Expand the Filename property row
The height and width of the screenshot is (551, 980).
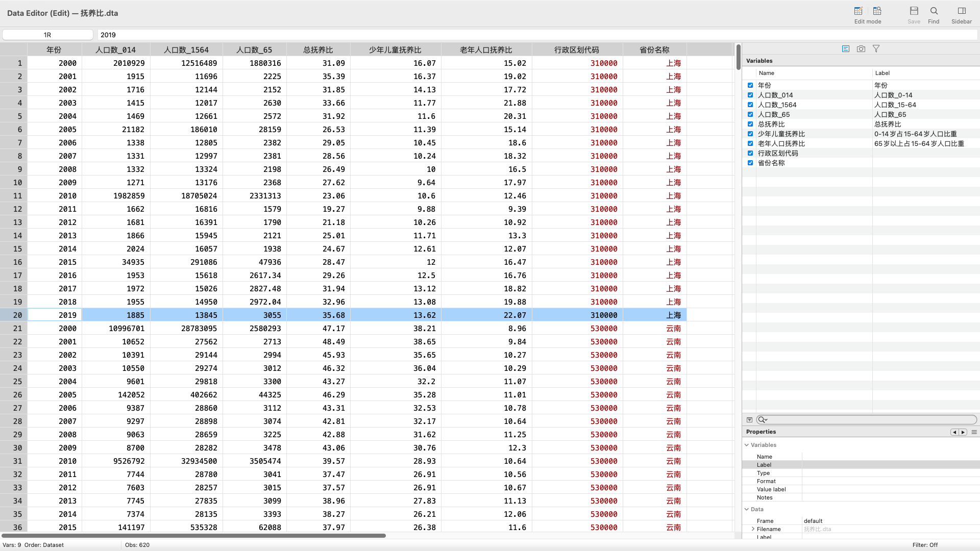point(753,529)
